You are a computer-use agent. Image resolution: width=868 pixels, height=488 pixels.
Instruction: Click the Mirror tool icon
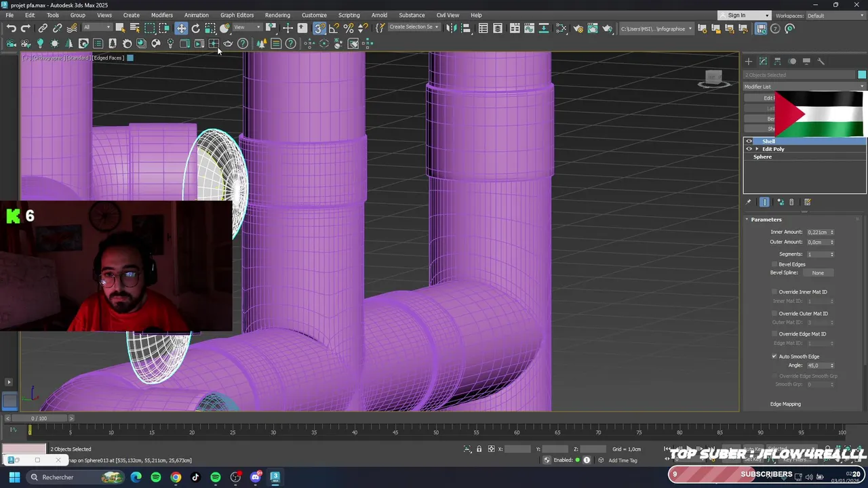tap(451, 28)
